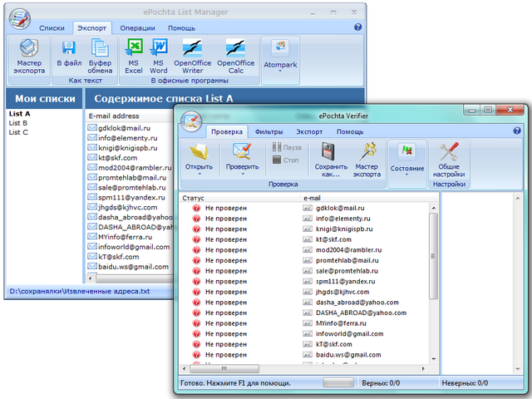Select knigi@knigispb.ru in Verifier list
Viewport: 532px width, 399px height.
coord(344,229)
